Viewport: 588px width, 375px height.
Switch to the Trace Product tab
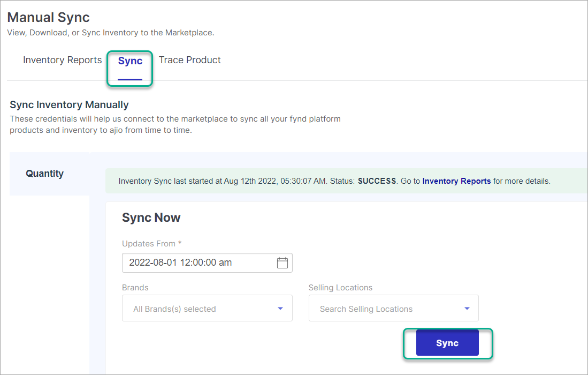pyautogui.click(x=189, y=60)
